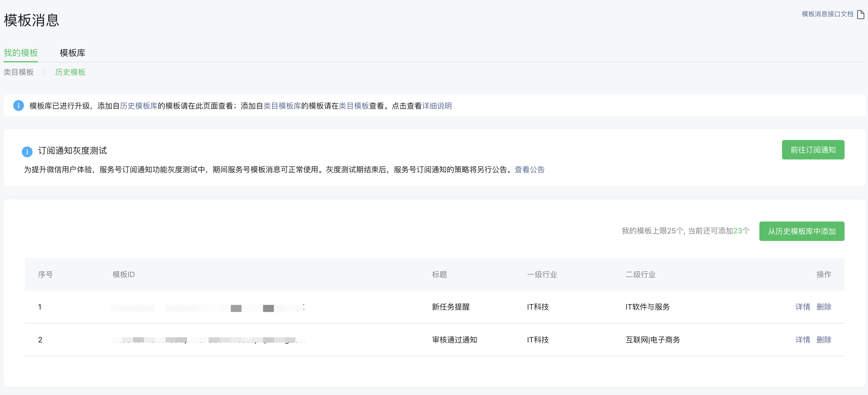Switch to the 我的模板 tab

point(20,53)
